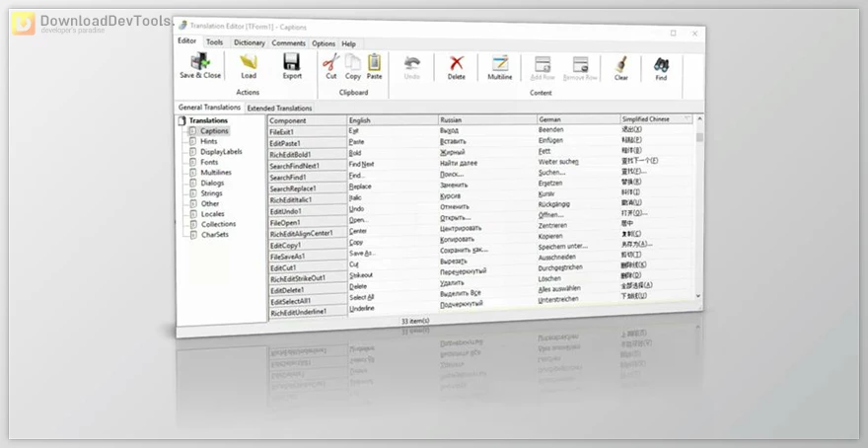
Task: Click the Save & Close toolbar icon
Action: tap(200, 60)
